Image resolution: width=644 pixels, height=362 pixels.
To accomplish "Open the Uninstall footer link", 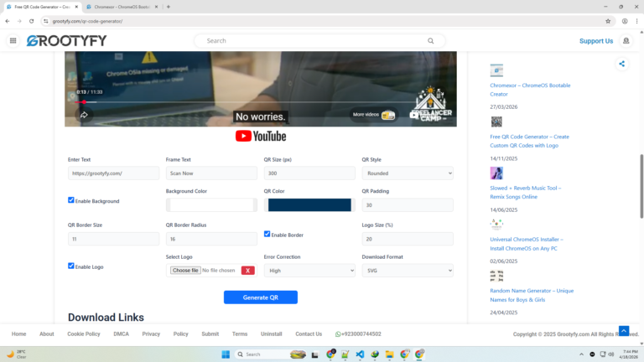I will click(272, 334).
